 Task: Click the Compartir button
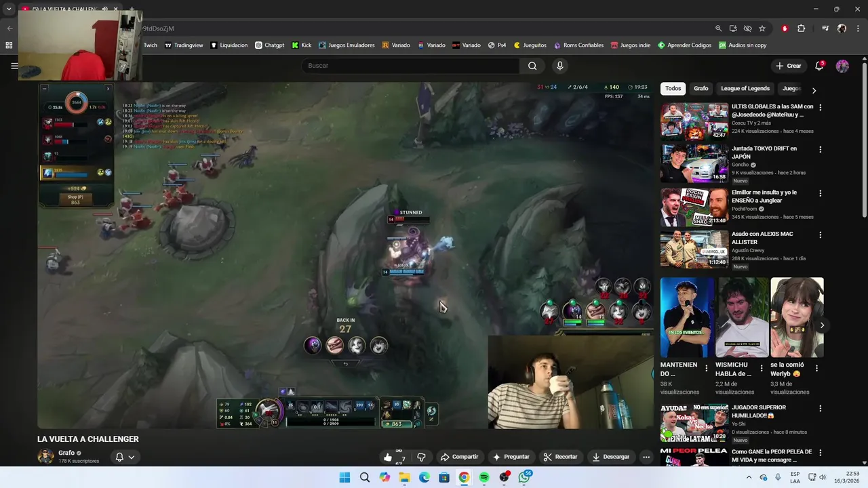(459, 457)
